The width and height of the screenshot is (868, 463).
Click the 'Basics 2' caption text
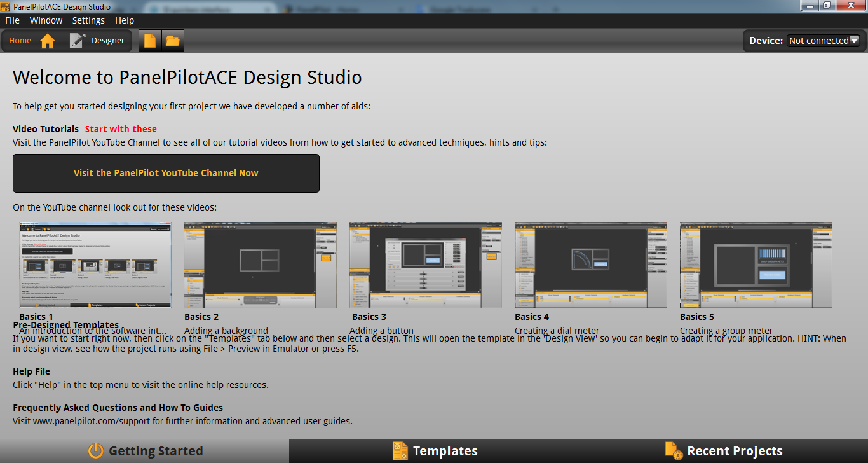coord(201,317)
